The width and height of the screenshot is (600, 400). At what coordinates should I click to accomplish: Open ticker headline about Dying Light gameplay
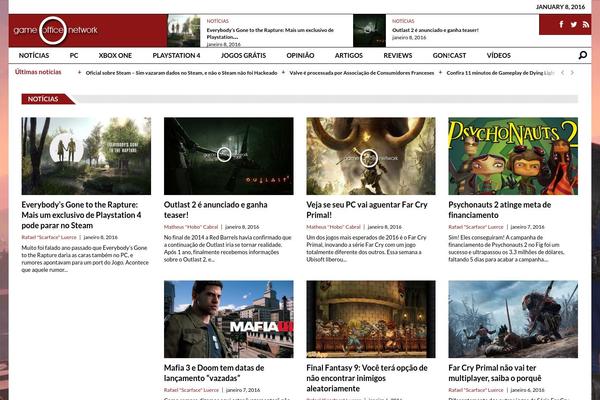[500, 73]
